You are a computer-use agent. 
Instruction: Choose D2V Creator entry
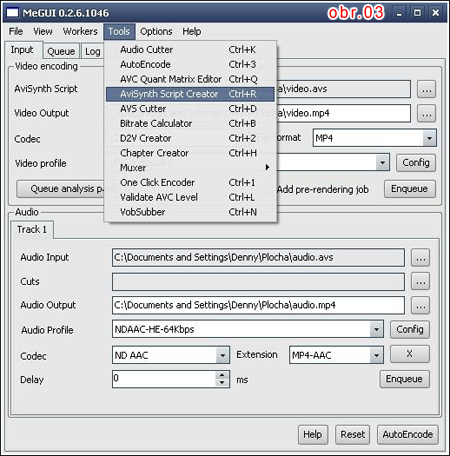click(x=190, y=138)
